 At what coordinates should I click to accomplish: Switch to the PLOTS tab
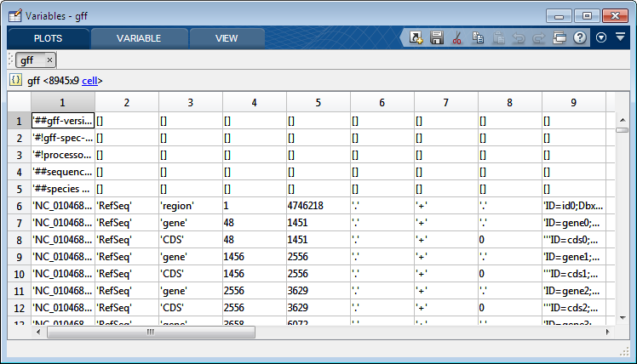48,38
